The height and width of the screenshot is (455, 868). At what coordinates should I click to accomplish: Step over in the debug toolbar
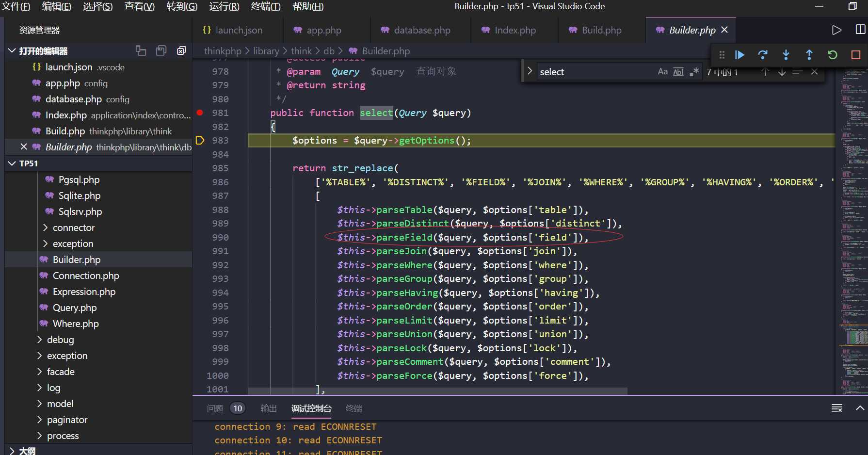(x=763, y=55)
